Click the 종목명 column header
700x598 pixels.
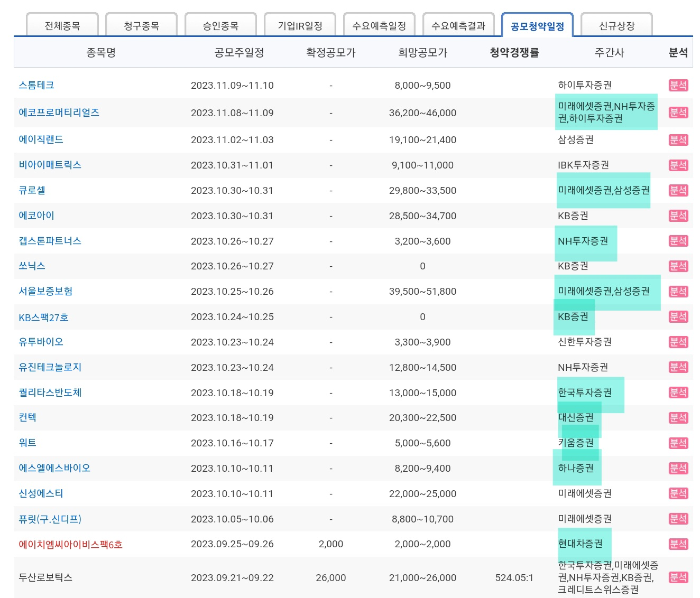point(101,52)
